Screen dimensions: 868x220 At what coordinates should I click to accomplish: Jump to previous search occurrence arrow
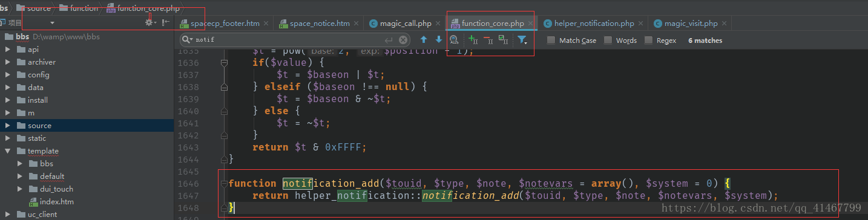click(x=424, y=40)
